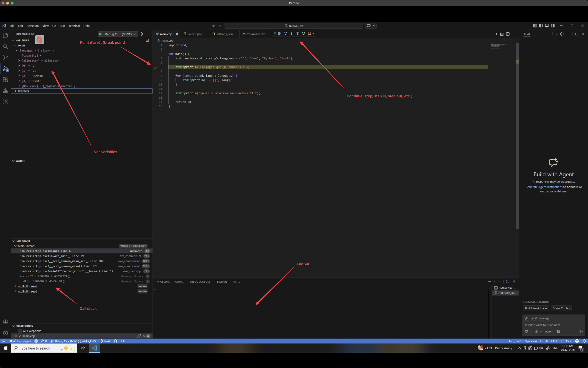Click Build in the status bar
The height and width of the screenshot is (368, 588).
[x=105, y=341]
